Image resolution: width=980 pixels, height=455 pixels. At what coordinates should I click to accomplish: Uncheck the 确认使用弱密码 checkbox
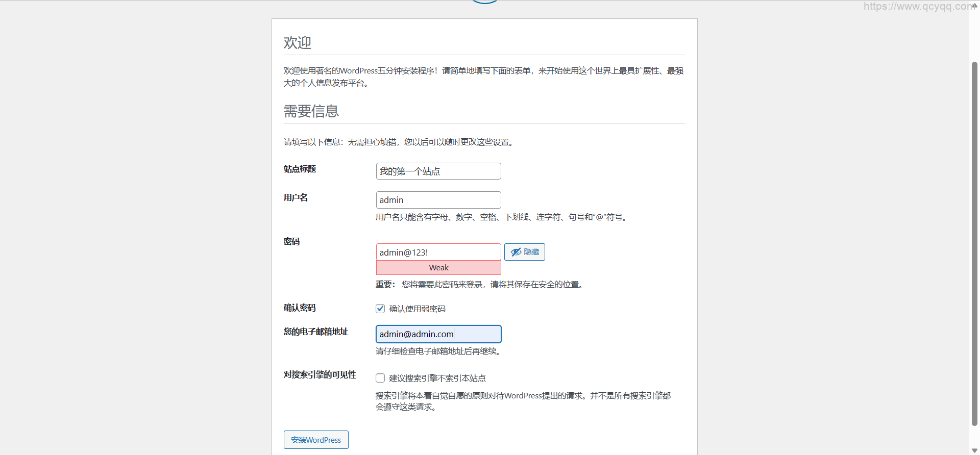tap(380, 309)
